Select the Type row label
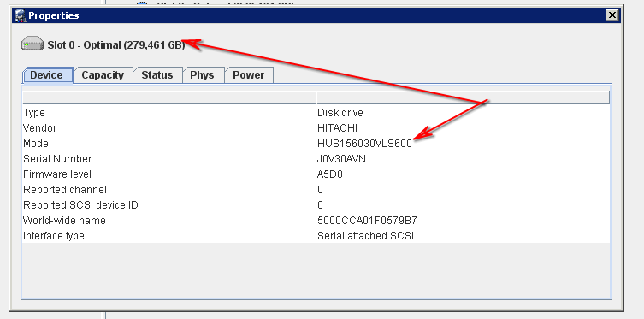The image size is (644, 319). tap(34, 113)
